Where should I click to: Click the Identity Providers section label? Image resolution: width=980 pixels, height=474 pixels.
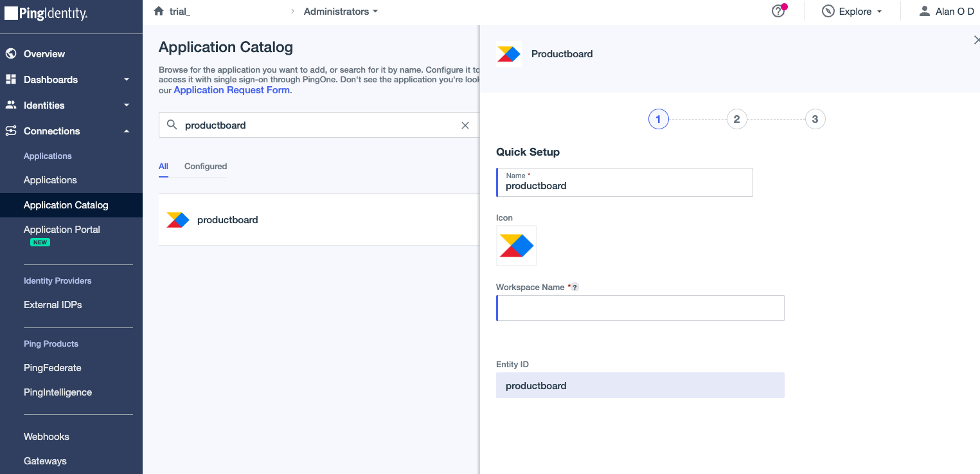pos(57,281)
